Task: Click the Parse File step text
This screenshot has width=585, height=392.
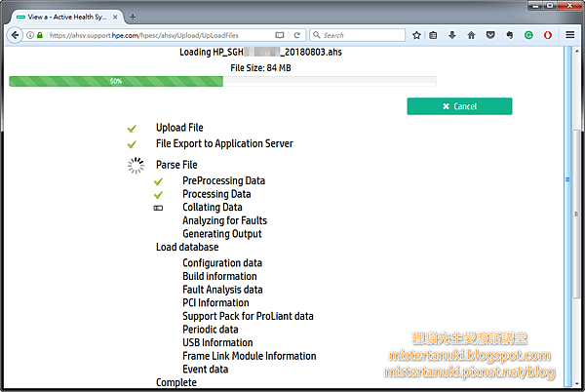Action: tap(176, 165)
